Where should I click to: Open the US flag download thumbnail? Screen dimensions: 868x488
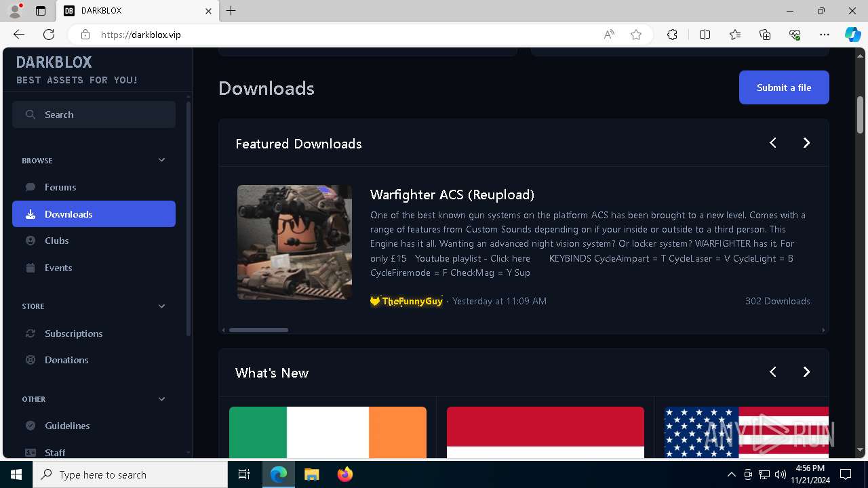click(x=747, y=432)
